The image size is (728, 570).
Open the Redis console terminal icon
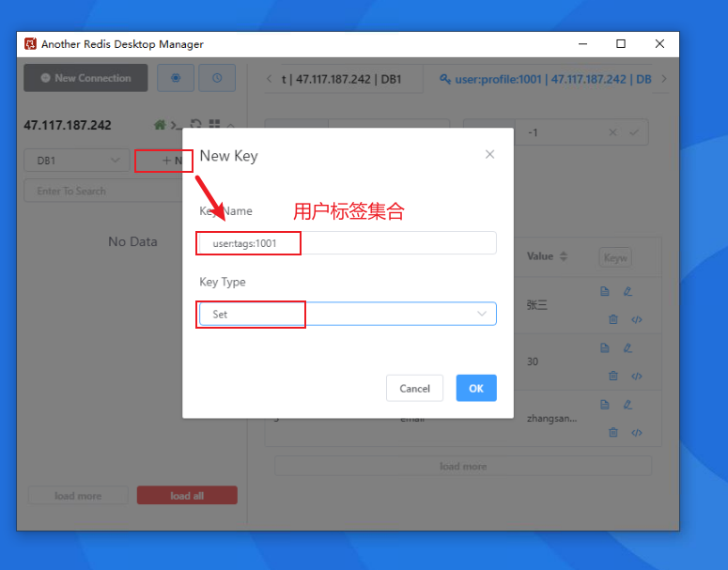(175, 125)
